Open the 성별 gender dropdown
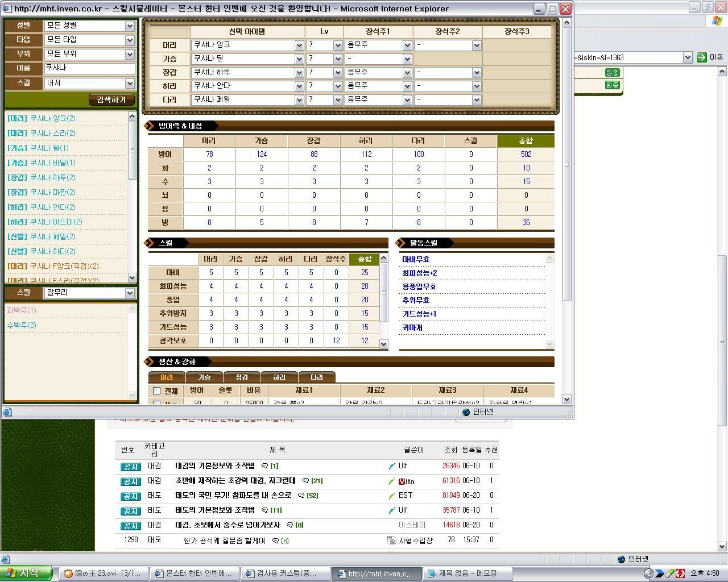 (130, 26)
